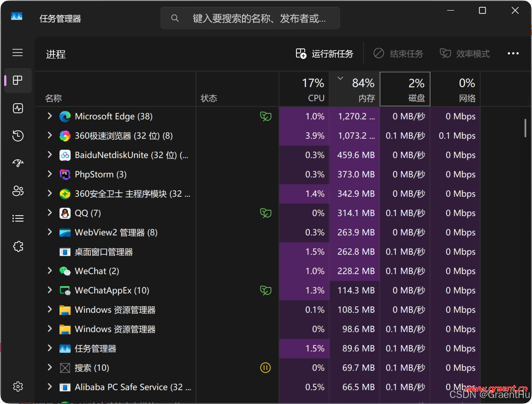Open Task Manager settings gear
The width and height of the screenshot is (532, 404).
[x=18, y=386]
